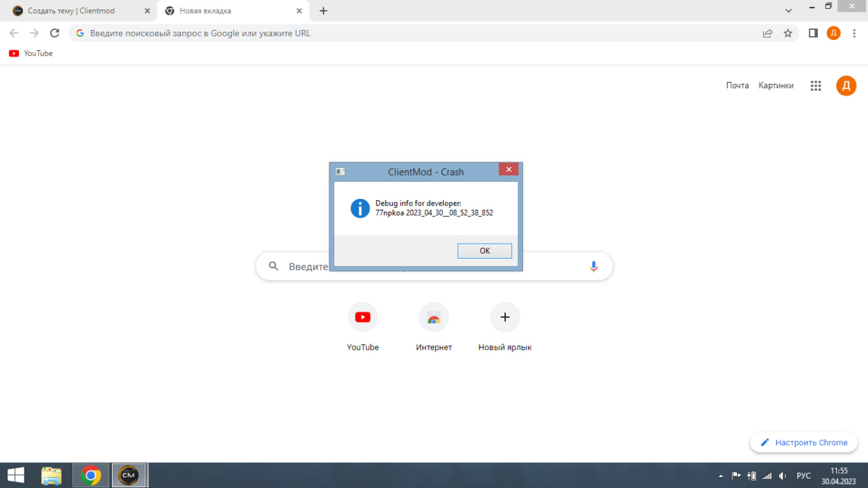Open the Почта link
This screenshot has height=488, width=868.
coord(737,86)
